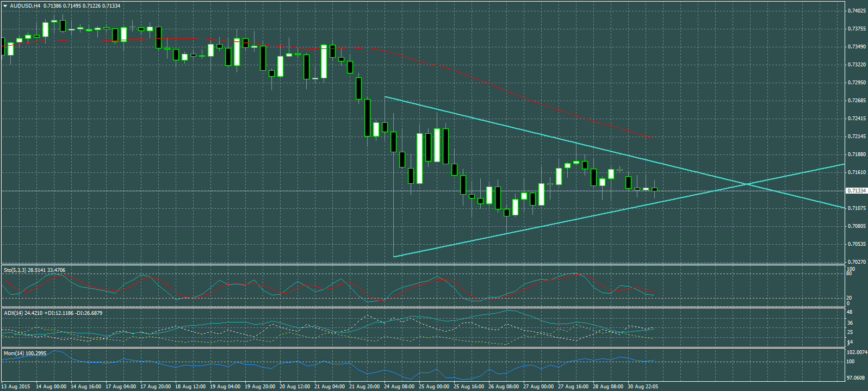Click the AUDUSD,H4 chart title text

click(x=25, y=6)
